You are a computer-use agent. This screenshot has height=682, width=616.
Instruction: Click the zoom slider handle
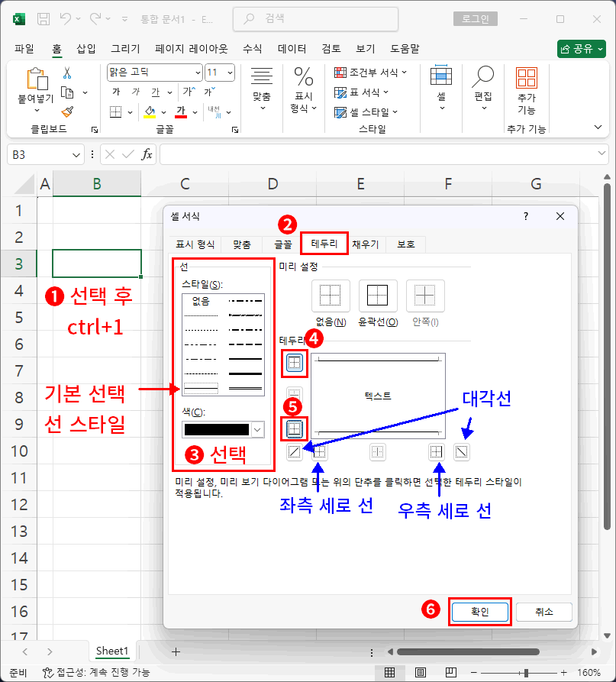[x=526, y=673]
